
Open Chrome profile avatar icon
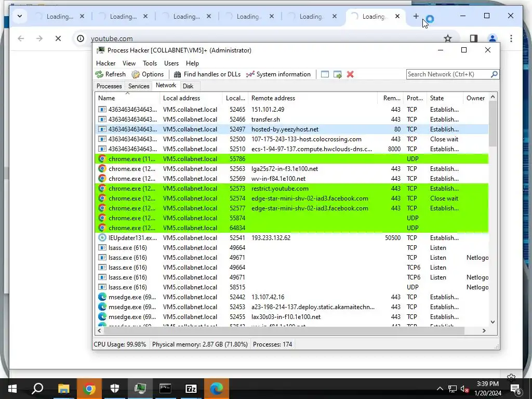pos(493,38)
